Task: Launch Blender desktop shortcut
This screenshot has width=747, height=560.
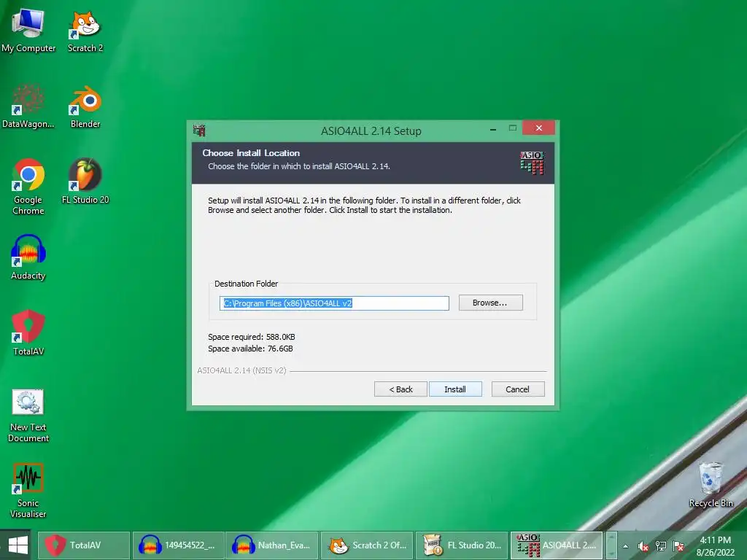Action: click(x=85, y=106)
